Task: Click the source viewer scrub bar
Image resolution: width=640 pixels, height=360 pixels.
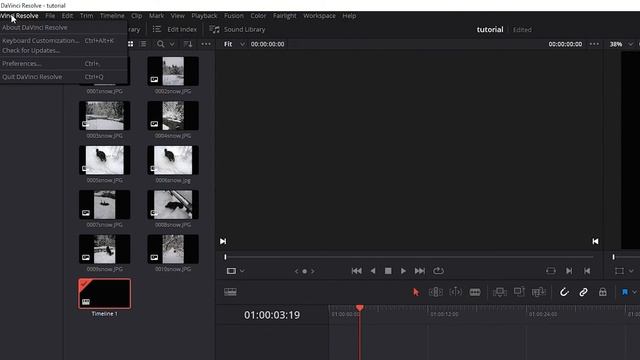Action: click(x=409, y=257)
